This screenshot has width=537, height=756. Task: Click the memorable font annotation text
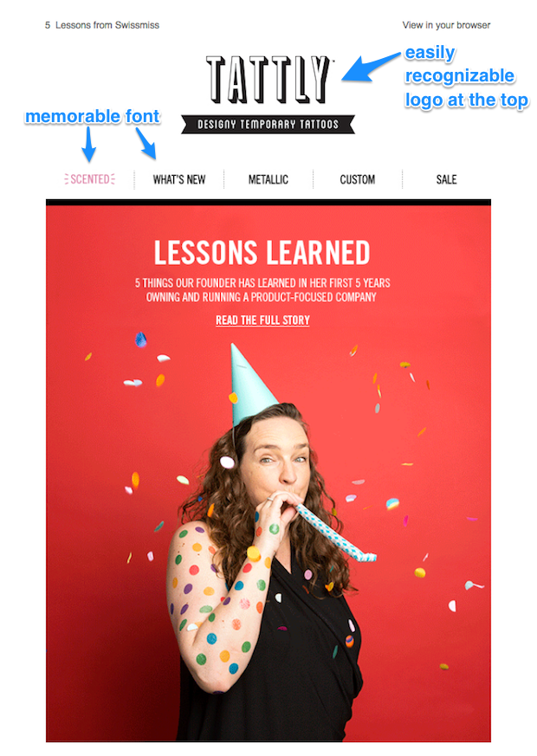[x=93, y=116]
